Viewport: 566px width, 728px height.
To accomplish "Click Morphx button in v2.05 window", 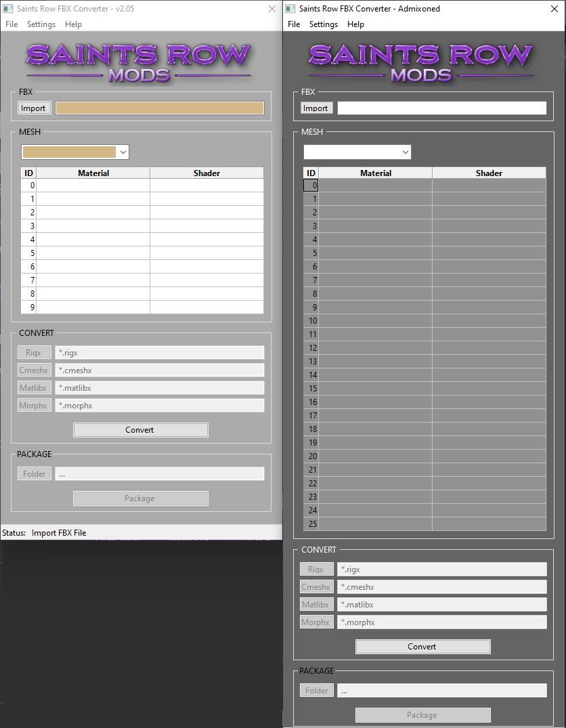I will coord(35,406).
